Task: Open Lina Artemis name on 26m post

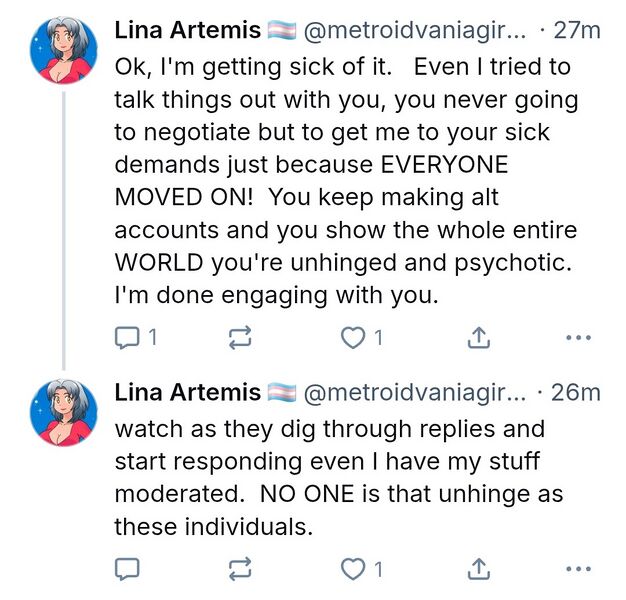Action: click(188, 392)
